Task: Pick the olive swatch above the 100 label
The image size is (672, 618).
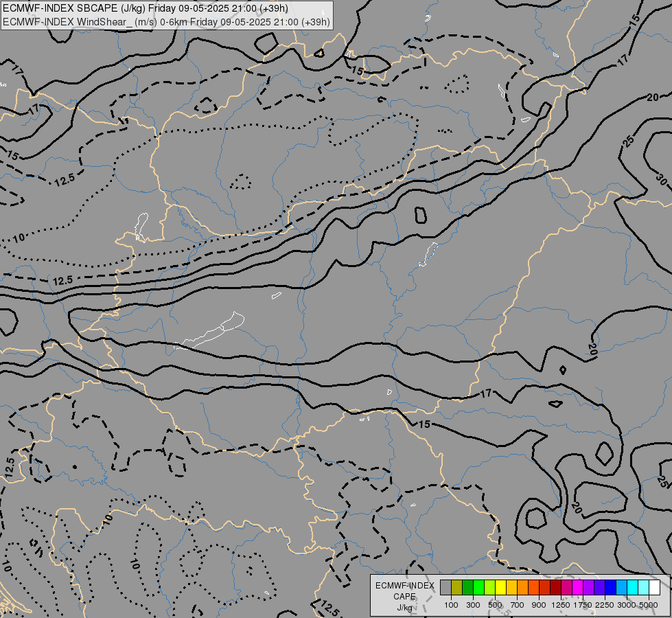Action: [457, 588]
